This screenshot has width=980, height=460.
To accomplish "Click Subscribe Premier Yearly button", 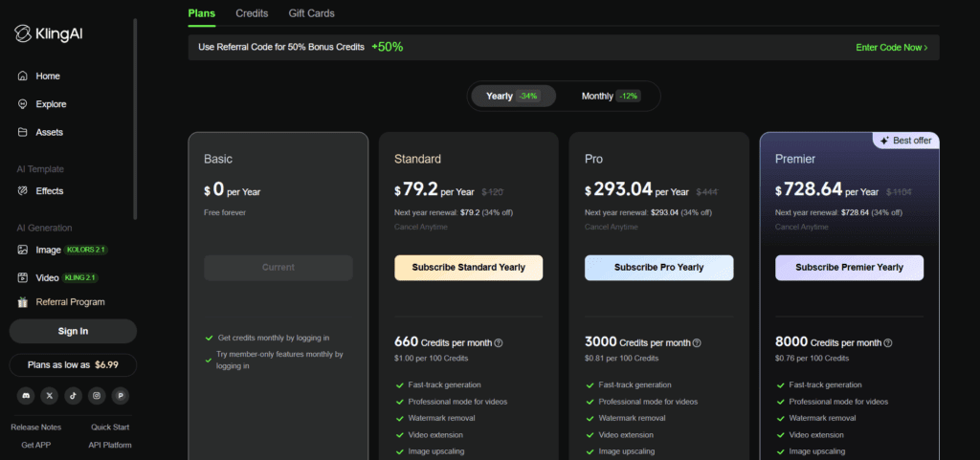I will coord(850,267).
